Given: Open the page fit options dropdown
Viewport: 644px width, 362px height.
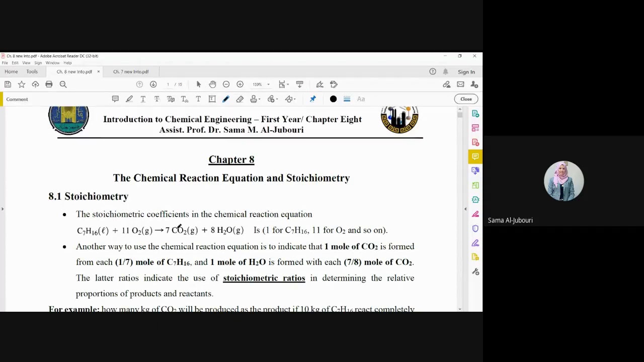Looking at the screenshot, I should (x=284, y=84).
